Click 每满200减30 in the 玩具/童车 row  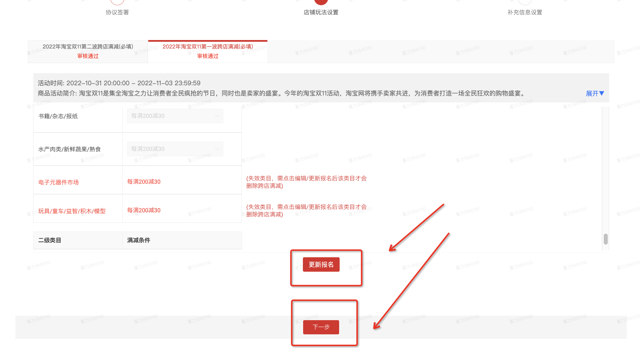(144, 210)
